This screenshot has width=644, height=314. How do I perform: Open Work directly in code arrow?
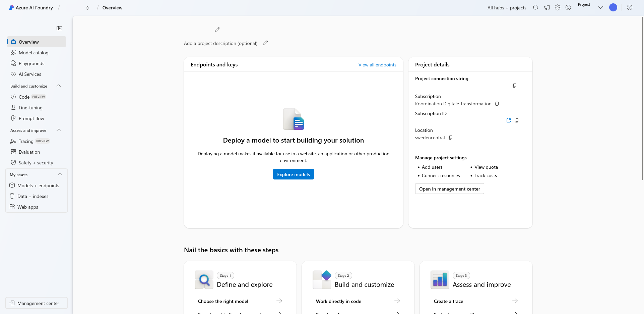pos(397,301)
